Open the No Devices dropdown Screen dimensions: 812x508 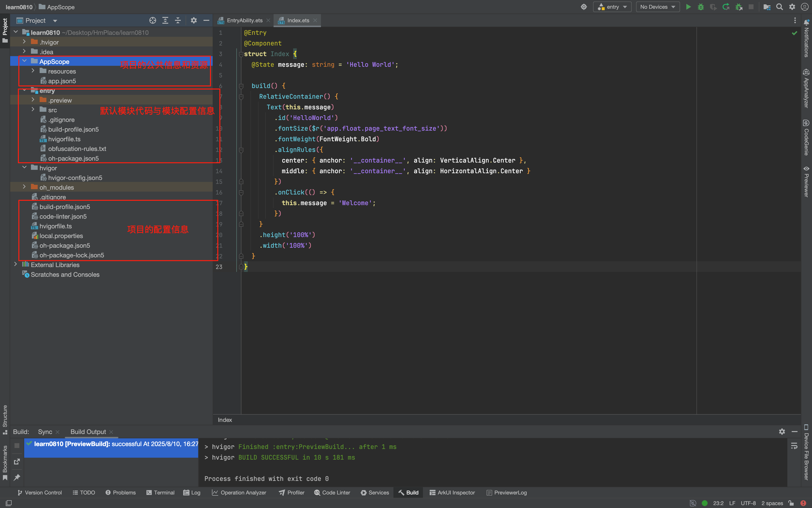click(658, 7)
